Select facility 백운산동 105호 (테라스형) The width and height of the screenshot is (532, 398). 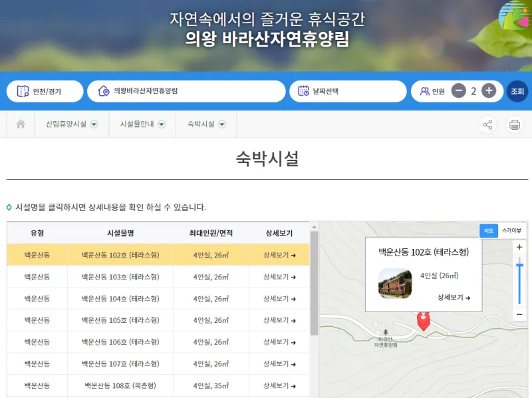click(x=120, y=320)
